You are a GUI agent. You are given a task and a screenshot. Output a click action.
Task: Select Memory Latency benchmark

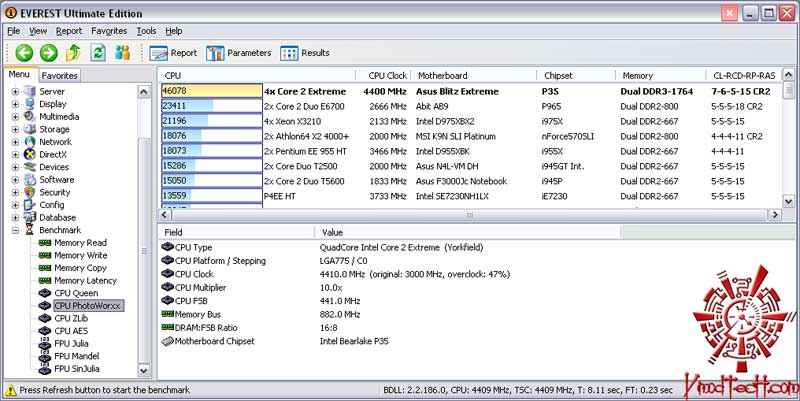(85, 281)
